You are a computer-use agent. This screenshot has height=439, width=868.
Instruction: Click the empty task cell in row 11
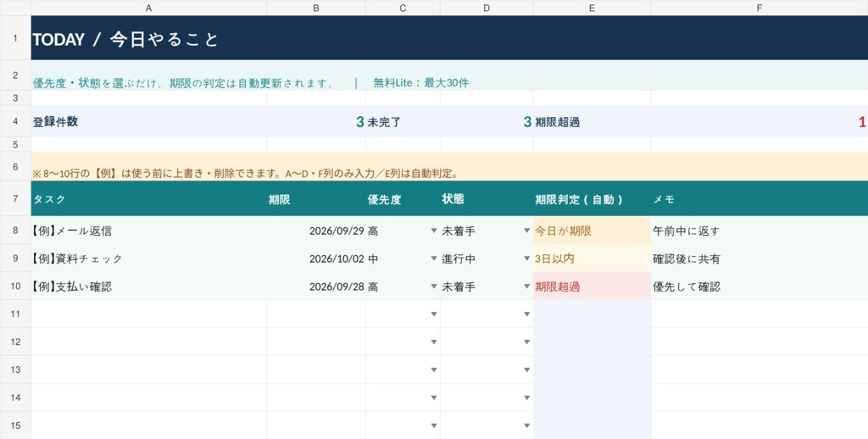[149, 314]
